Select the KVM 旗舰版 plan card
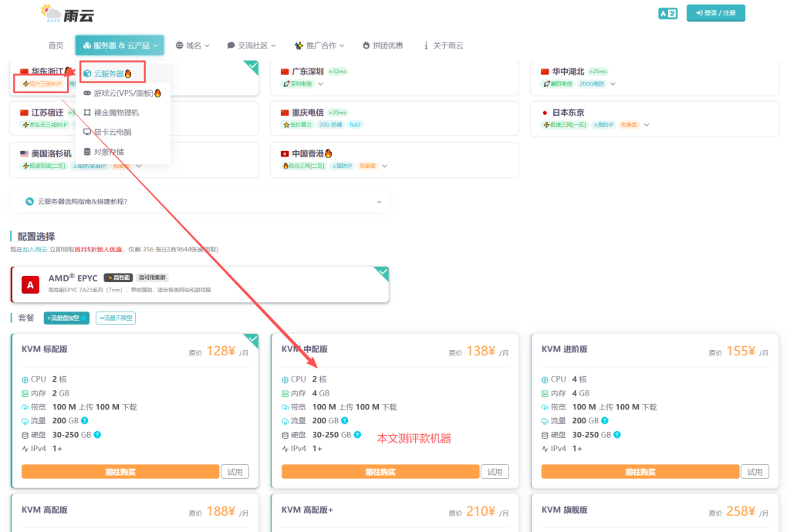 (x=654, y=513)
